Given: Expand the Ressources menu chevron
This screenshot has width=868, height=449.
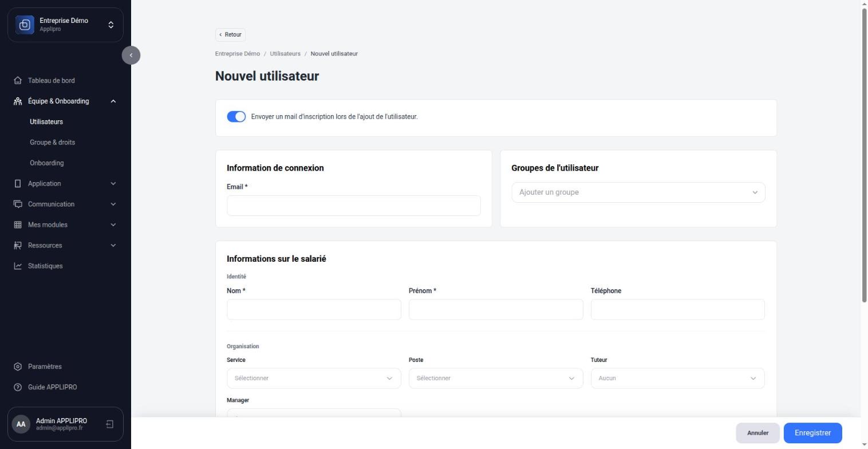Looking at the screenshot, I should [113, 246].
